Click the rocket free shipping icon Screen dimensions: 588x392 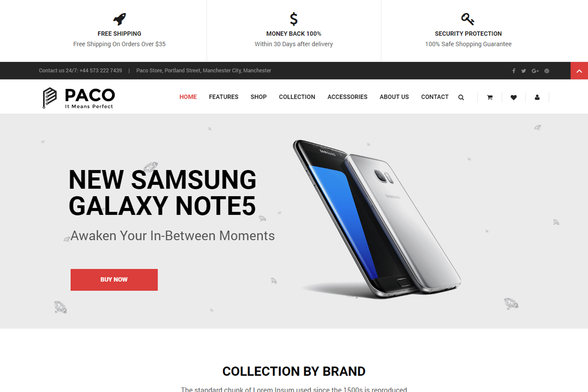click(x=120, y=19)
